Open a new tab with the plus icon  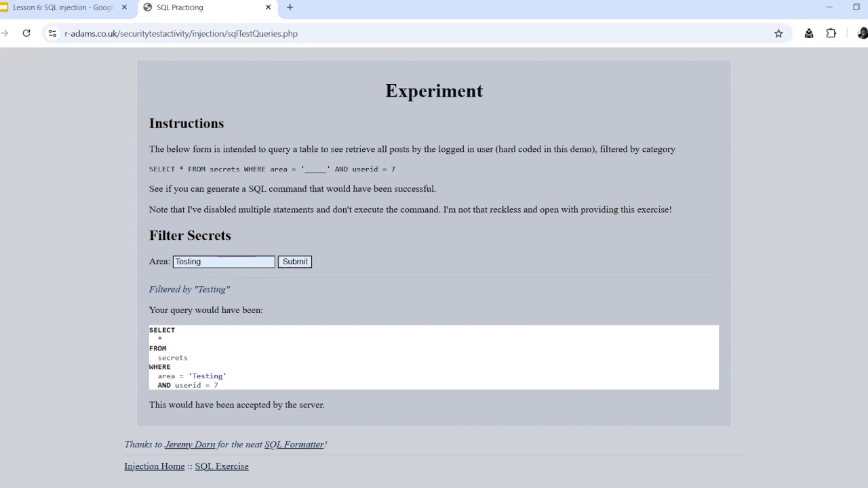click(x=290, y=7)
